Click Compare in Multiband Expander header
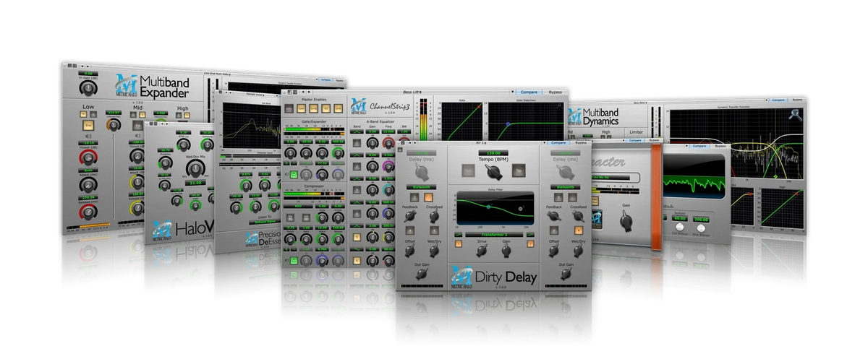Image resolution: width=868 pixels, height=346 pixels. point(324,80)
